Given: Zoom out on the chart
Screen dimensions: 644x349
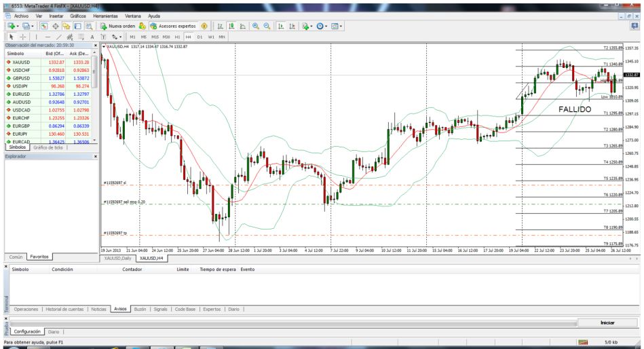Looking at the screenshot, I should point(267,25).
